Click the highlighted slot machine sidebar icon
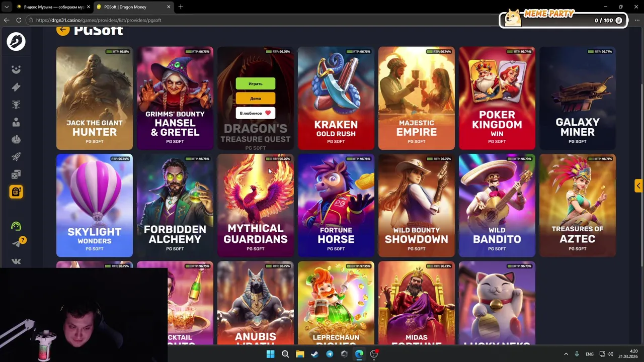Viewport: 644px width, 362px height. tap(16, 192)
